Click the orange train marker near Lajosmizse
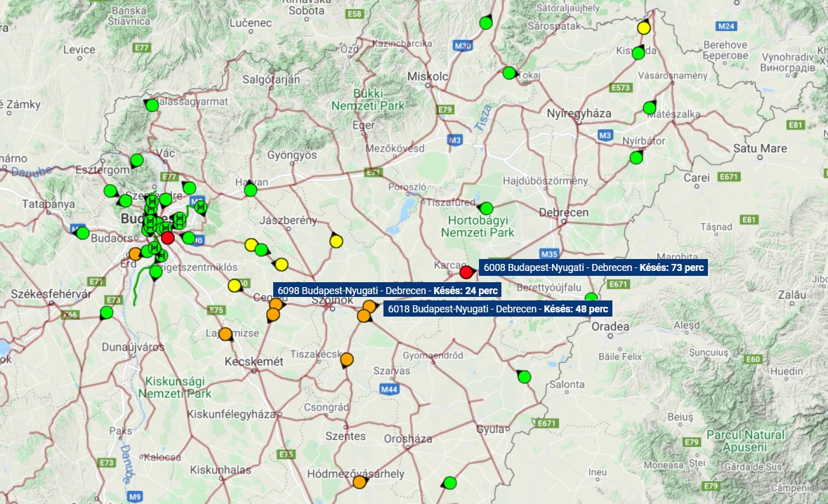The height and width of the screenshot is (504, 828). point(225,334)
